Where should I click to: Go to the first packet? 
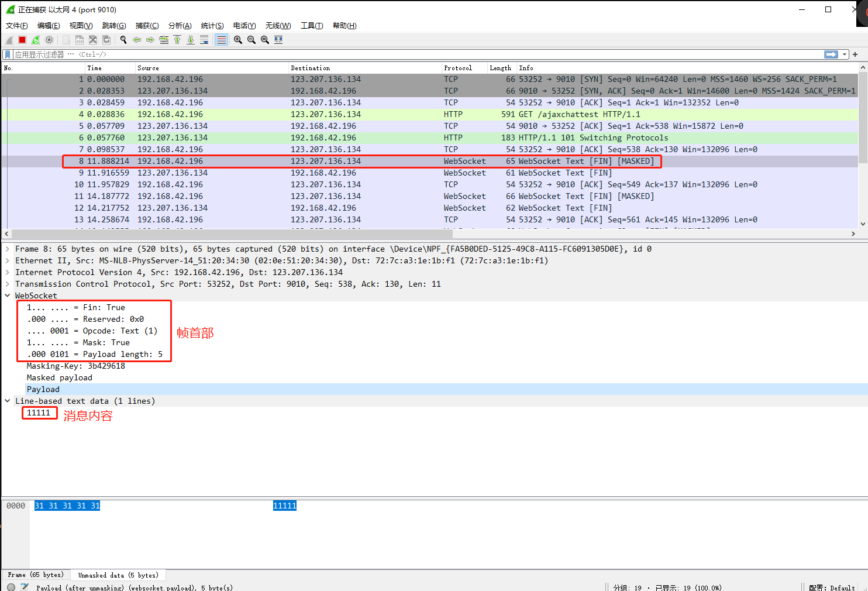click(177, 39)
